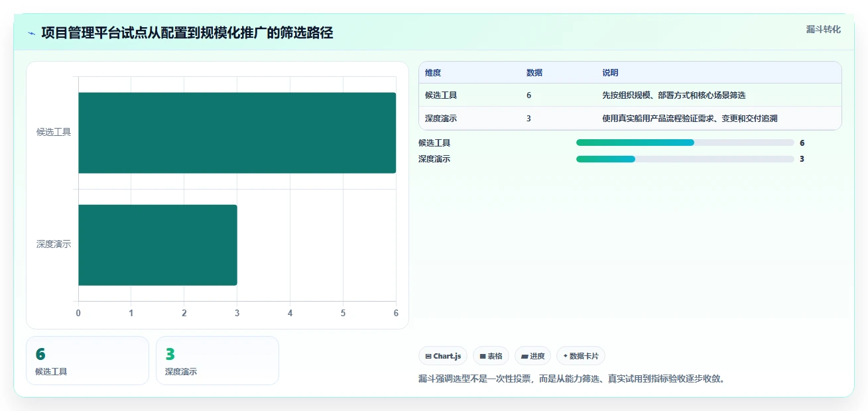The image size is (868, 411).
Task: Click the 进度 tag chip
Action: [532, 356]
